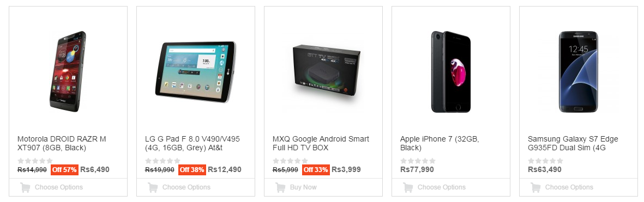Click the cart icon under Apple iPhone 7
This screenshot has height=202, width=644.
point(408,188)
